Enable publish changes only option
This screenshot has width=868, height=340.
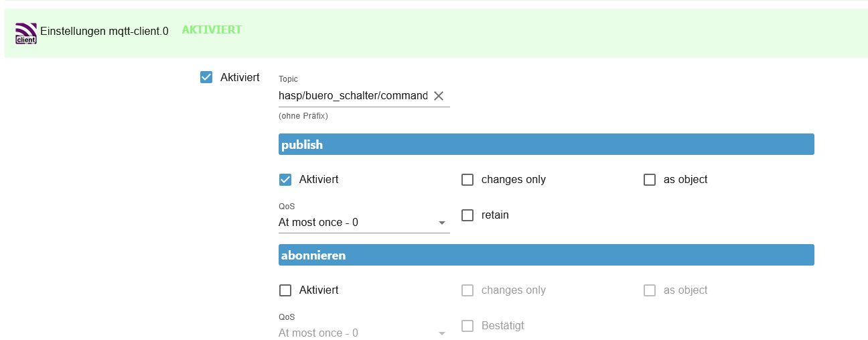pyautogui.click(x=467, y=180)
